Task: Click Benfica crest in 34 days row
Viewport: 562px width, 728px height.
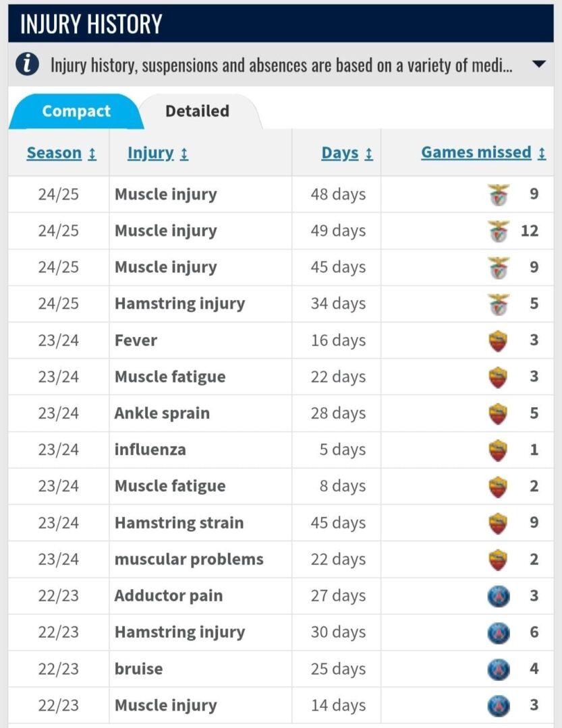Action: click(499, 304)
